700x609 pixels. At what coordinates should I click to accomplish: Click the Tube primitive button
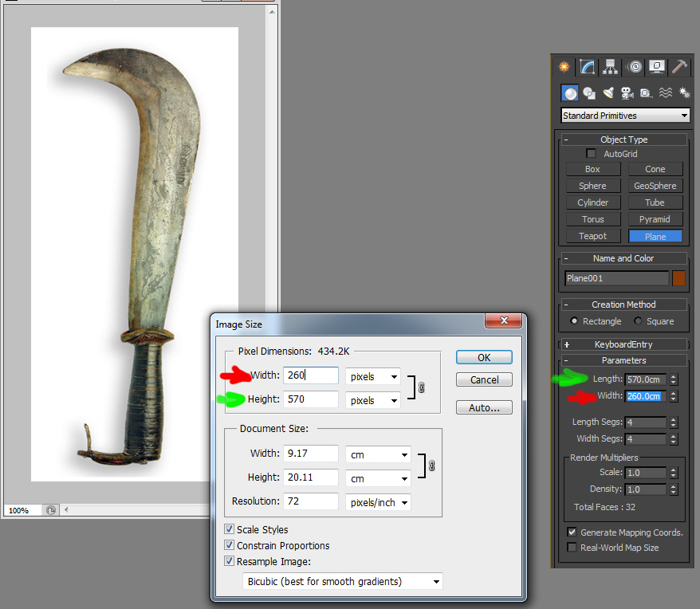pos(655,202)
